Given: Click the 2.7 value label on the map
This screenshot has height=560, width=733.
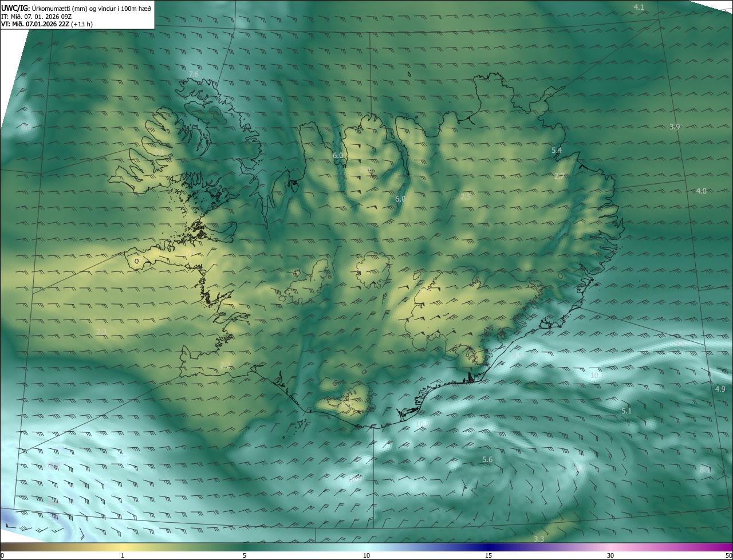Looking at the screenshot, I should (559, 176).
